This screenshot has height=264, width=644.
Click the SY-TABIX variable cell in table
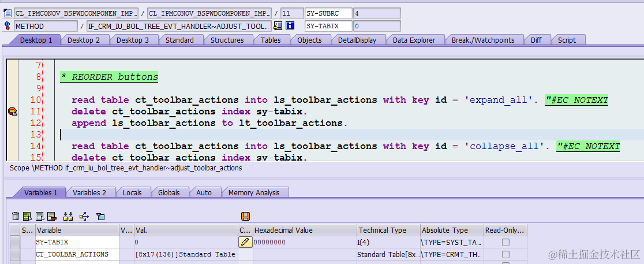77,242
